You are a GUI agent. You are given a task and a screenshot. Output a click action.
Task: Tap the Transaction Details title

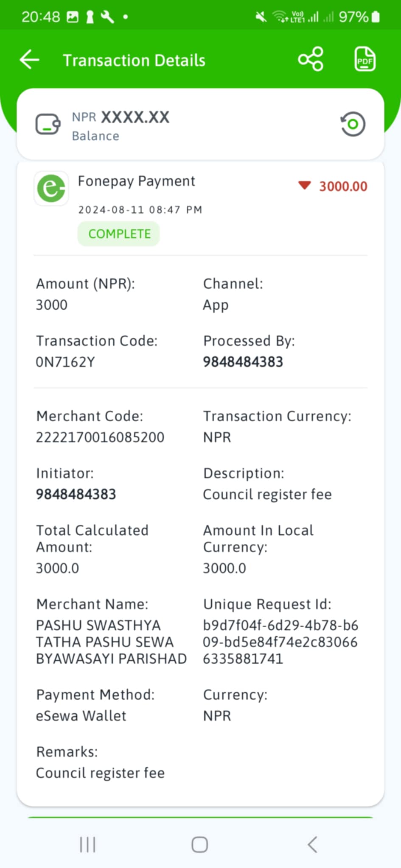(x=134, y=60)
